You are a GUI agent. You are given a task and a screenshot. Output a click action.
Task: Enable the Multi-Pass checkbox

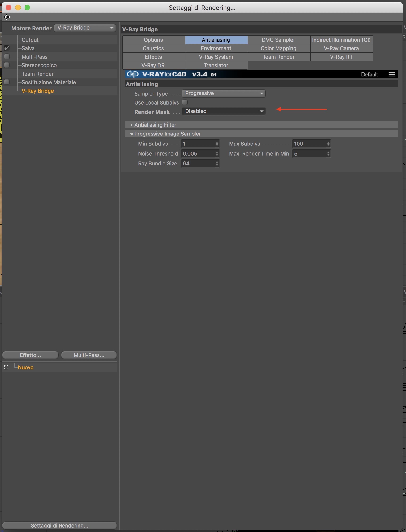coord(7,56)
